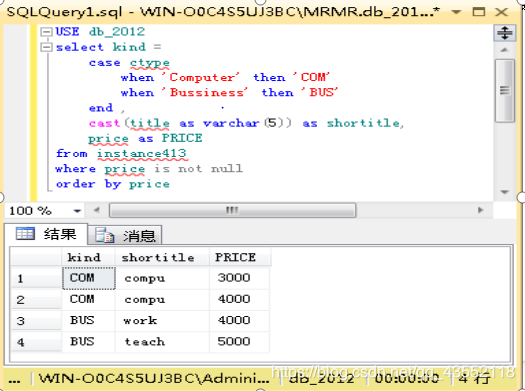
Task: Click the 'Bussiness' string literal
Action: point(204,93)
